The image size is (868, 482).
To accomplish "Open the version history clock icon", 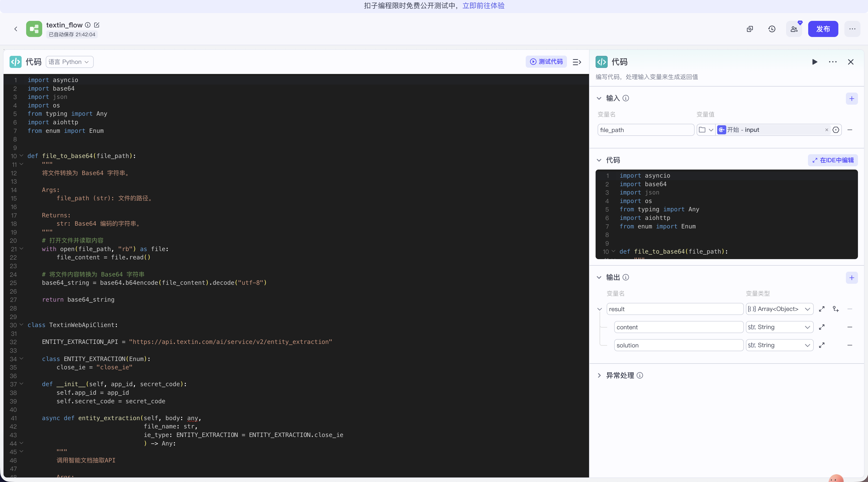I will tap(772, 29).
